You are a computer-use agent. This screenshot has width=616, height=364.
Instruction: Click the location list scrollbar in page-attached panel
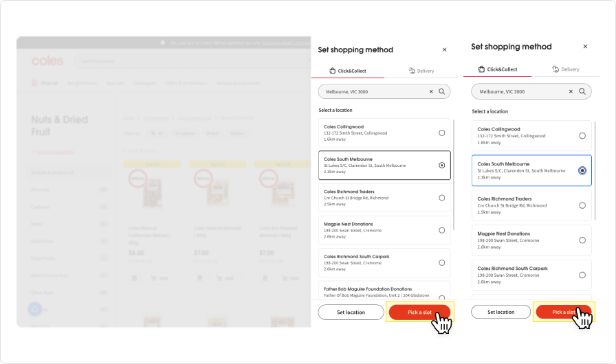(454, 174)
